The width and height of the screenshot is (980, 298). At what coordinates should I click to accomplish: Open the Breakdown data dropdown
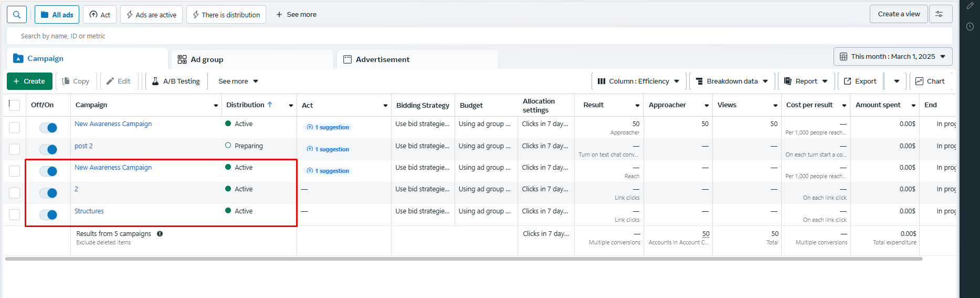click(x=731, y=81)
